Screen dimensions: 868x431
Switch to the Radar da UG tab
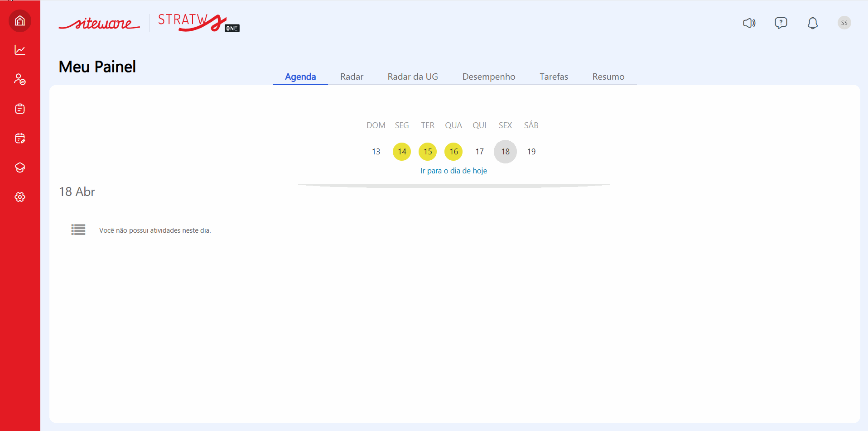[413, 77]
